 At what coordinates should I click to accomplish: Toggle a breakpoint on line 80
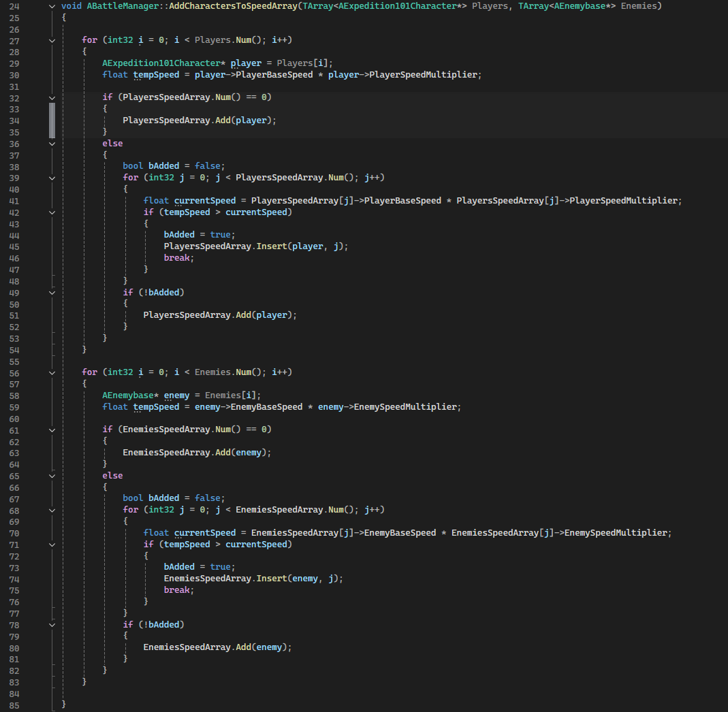pos(34,647)
